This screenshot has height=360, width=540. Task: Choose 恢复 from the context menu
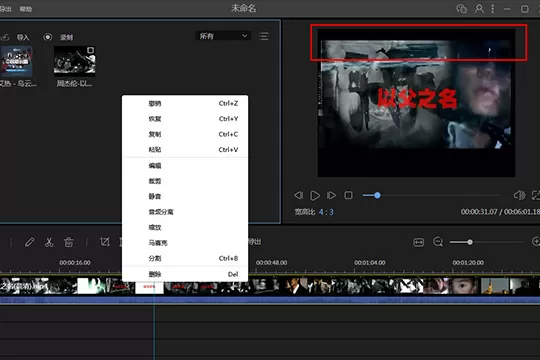(185, 119)
